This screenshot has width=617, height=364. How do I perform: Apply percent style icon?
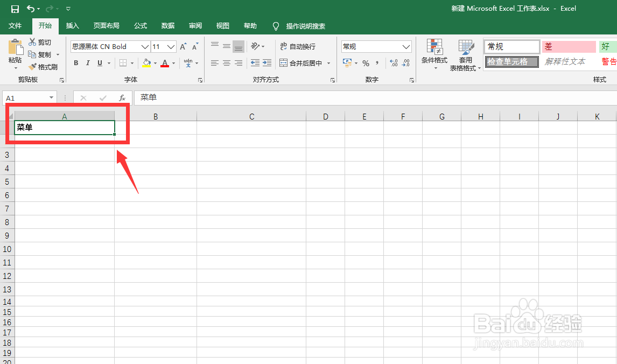[366, 63]
